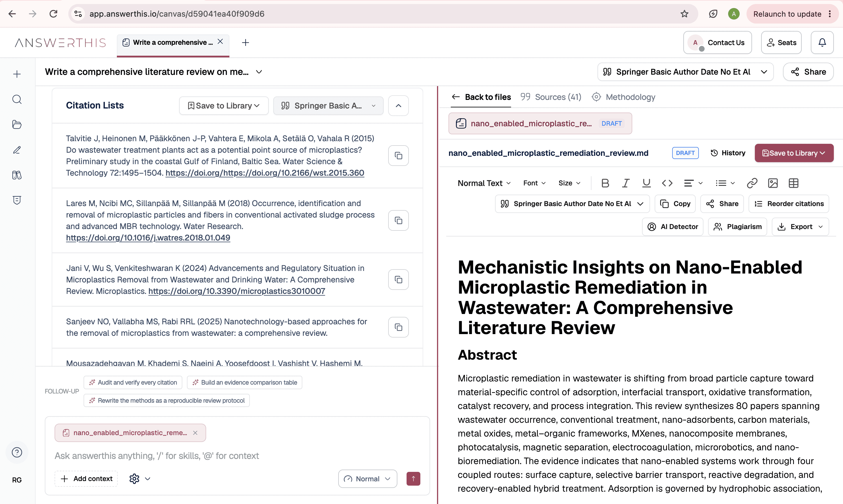The width and height of the screenshot is (843, 504).
Task: Click the browser back arrow
Action: point(12,14)
